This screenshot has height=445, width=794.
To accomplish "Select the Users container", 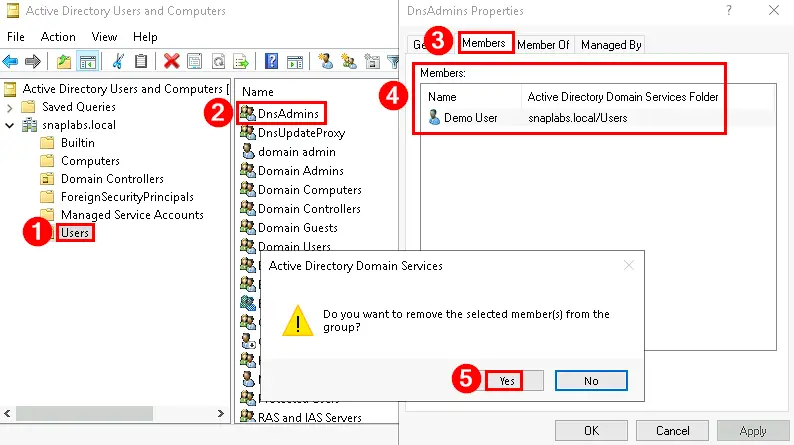I will 75,233.
